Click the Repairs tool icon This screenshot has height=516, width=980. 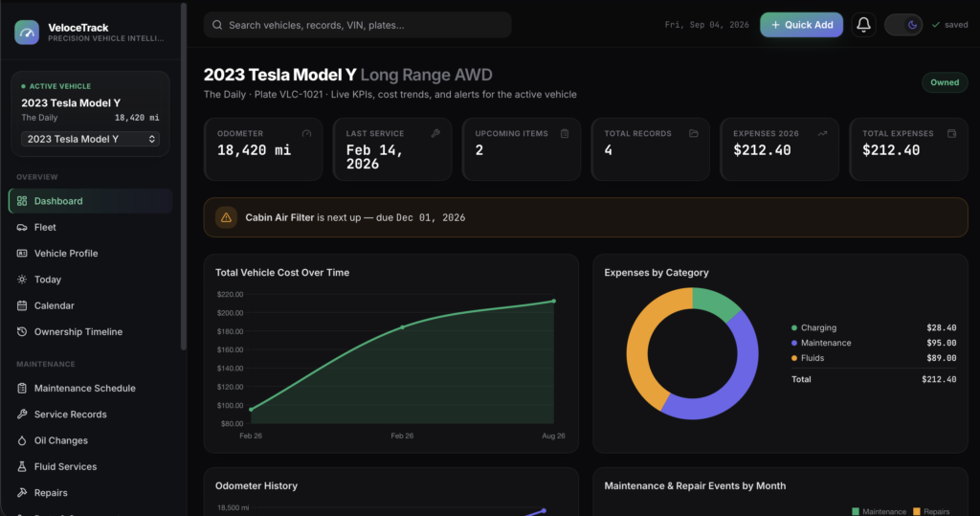pyautogui.click(x=22, y=493)
